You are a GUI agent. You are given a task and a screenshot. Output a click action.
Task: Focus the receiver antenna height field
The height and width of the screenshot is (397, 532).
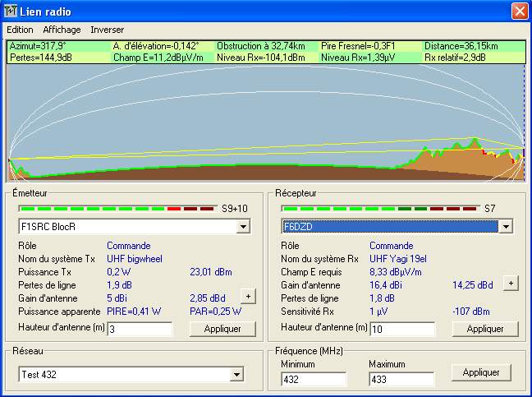tap(402, 329)
